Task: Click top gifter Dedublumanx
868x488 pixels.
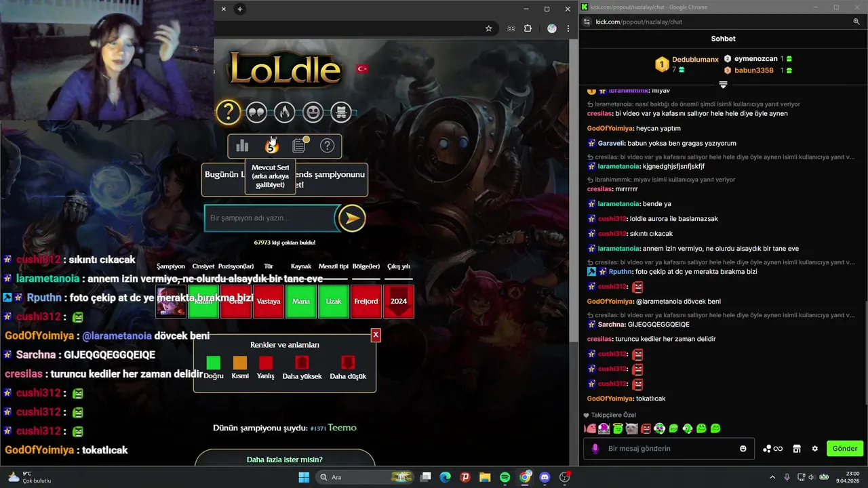Action: [695, 60]
